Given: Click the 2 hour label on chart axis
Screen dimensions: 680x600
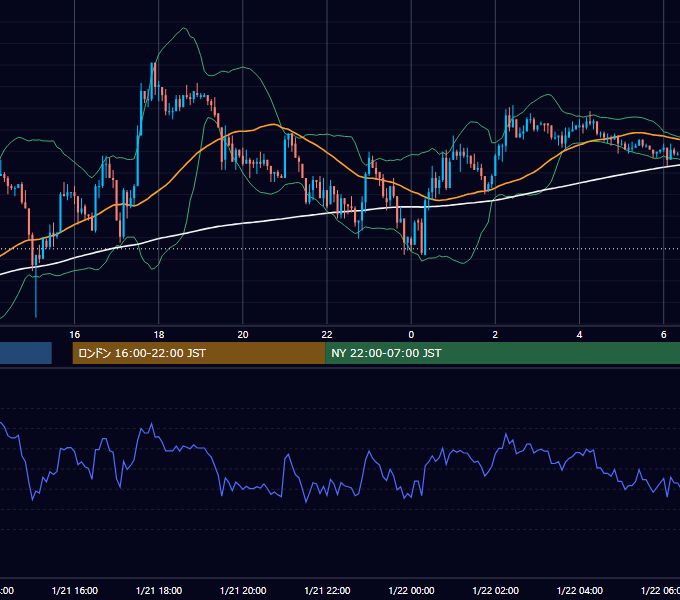Looking at the screenshot, I should [x=495, y=334].
